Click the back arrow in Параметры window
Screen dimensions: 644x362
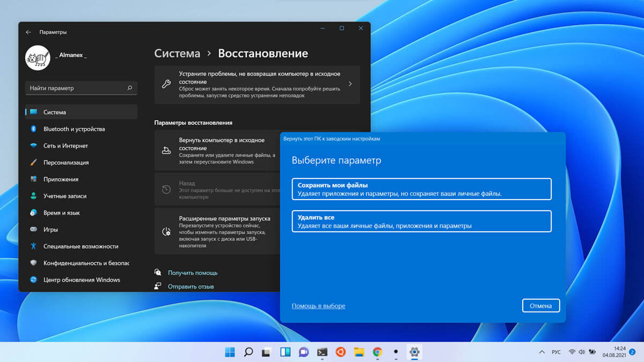point(28,32)
